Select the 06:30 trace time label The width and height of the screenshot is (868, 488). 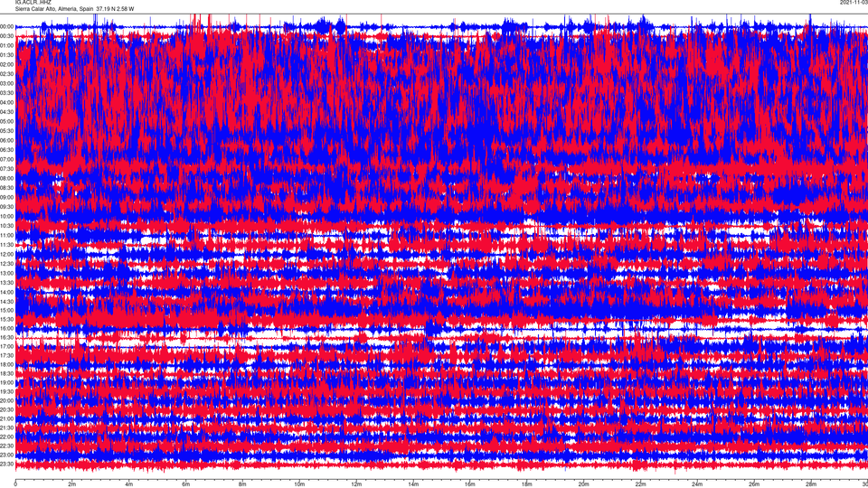(x=6, y=150)
